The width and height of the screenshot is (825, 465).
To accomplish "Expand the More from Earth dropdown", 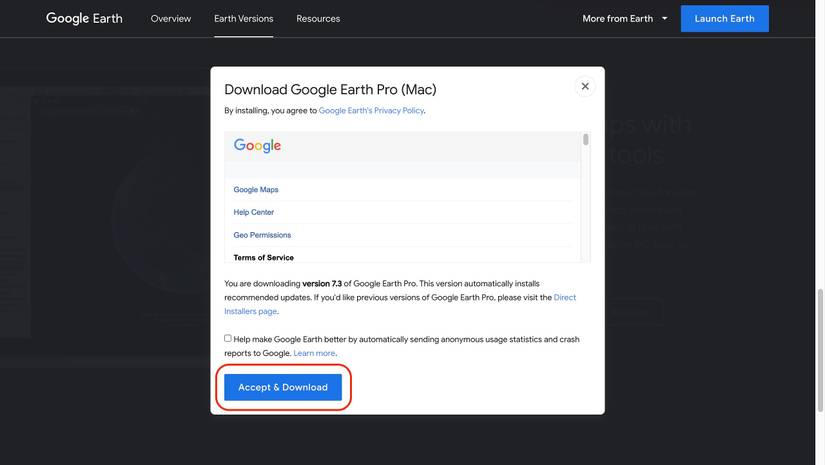I will [x=625, y=18].
